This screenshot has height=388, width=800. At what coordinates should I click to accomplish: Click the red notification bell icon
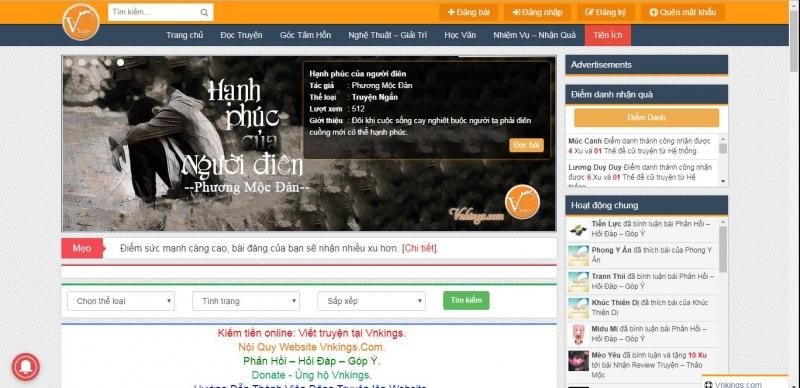coord(26,367)
